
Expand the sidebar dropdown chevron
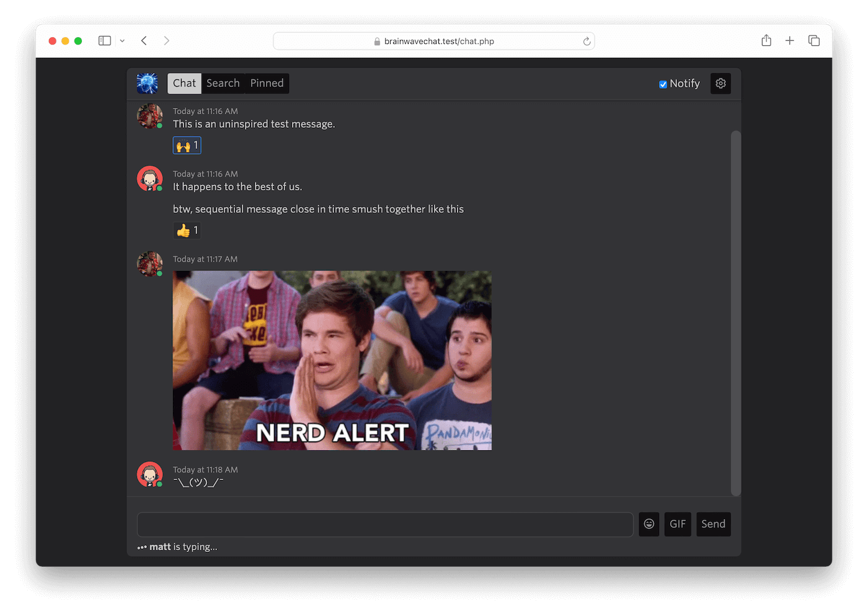pos(122,41)
